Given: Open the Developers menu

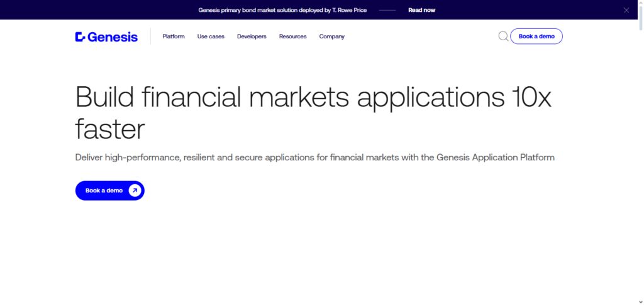Looking at the screenshot, I should tap(252, 36).
